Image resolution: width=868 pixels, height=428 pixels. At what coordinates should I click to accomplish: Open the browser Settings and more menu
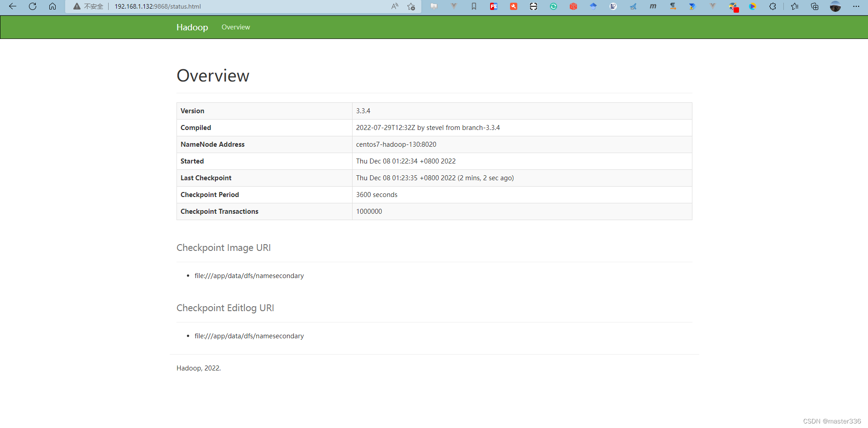coord(856,6)
